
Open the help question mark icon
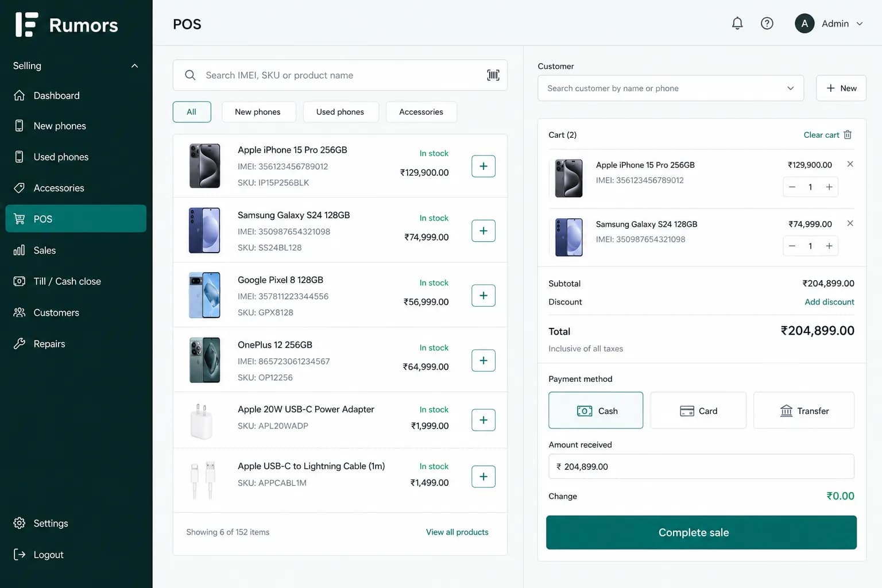767,24
